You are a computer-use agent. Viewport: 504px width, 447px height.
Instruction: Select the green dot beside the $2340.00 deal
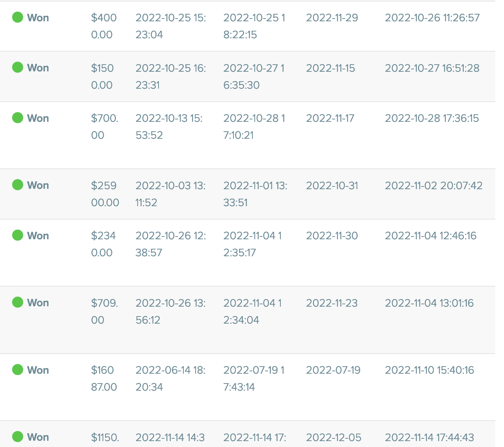pyautogui.click(x=18, y=235)
